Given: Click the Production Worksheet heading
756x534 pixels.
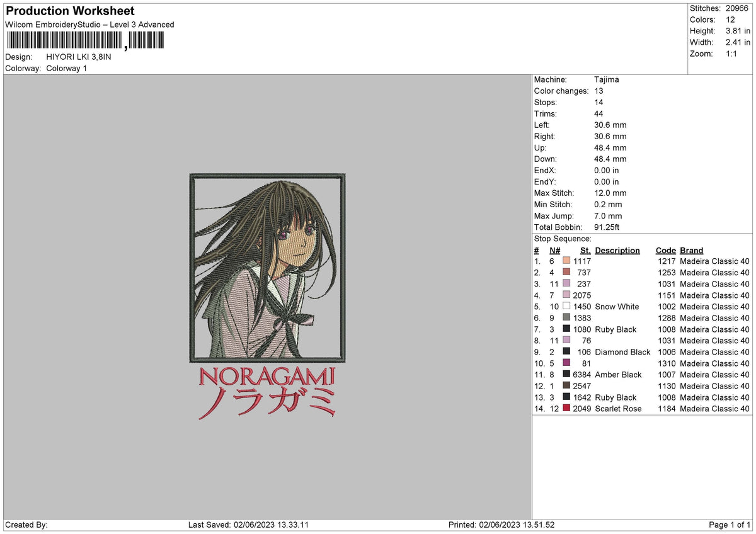Looking at the screenshot, I should 70,11.
